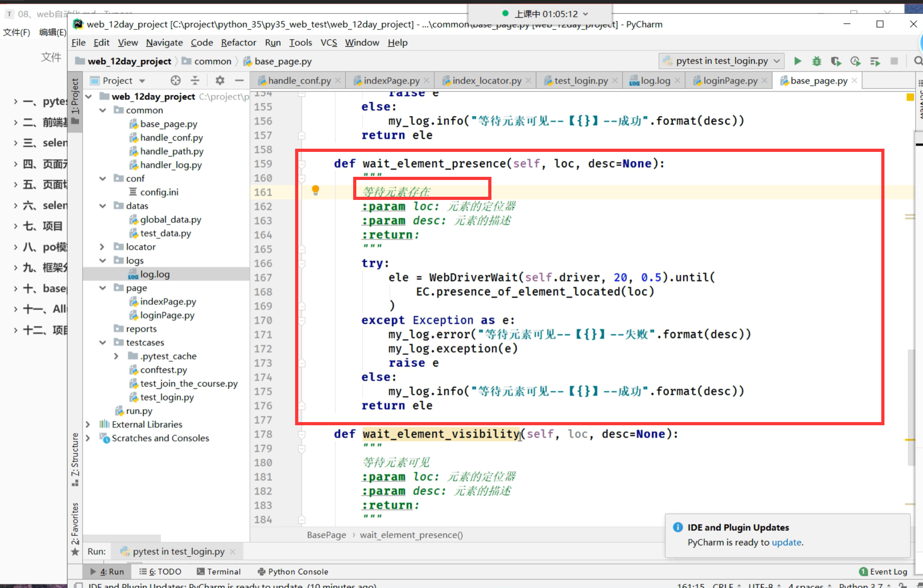Image resolution: width=923 pixels, height=588 pixels.
Task: Collapse the testcases folder
Action: pyautogui.click(x=102, y=342)
